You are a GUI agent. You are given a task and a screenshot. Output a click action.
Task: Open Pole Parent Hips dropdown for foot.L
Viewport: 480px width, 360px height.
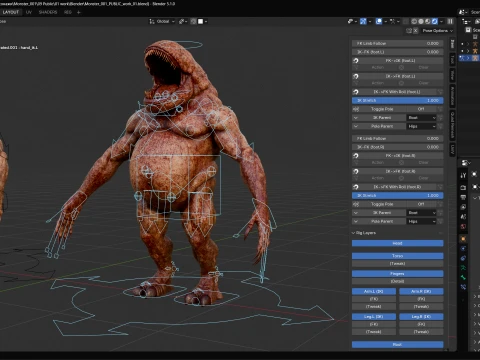tap(422, 126)
